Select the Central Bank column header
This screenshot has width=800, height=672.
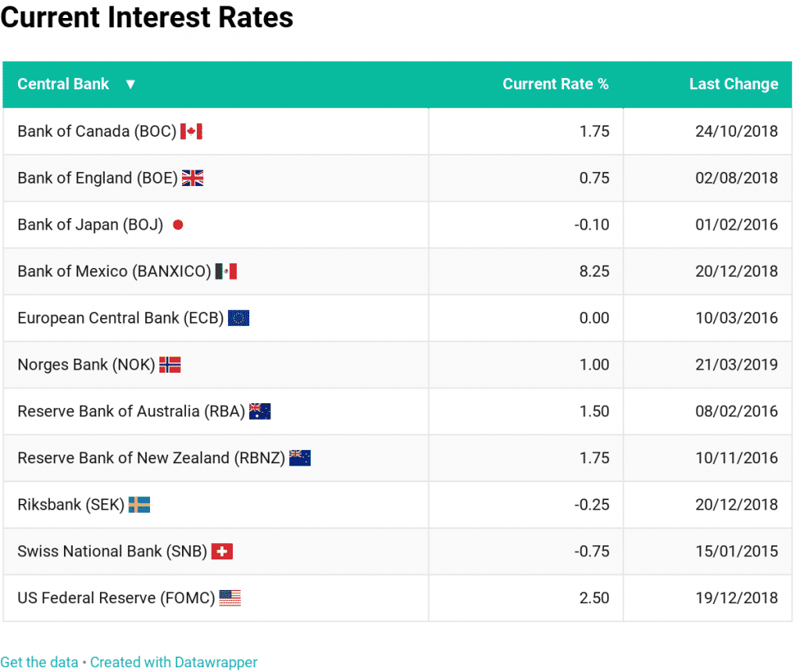pyautogui.click(x=63, y=84)
